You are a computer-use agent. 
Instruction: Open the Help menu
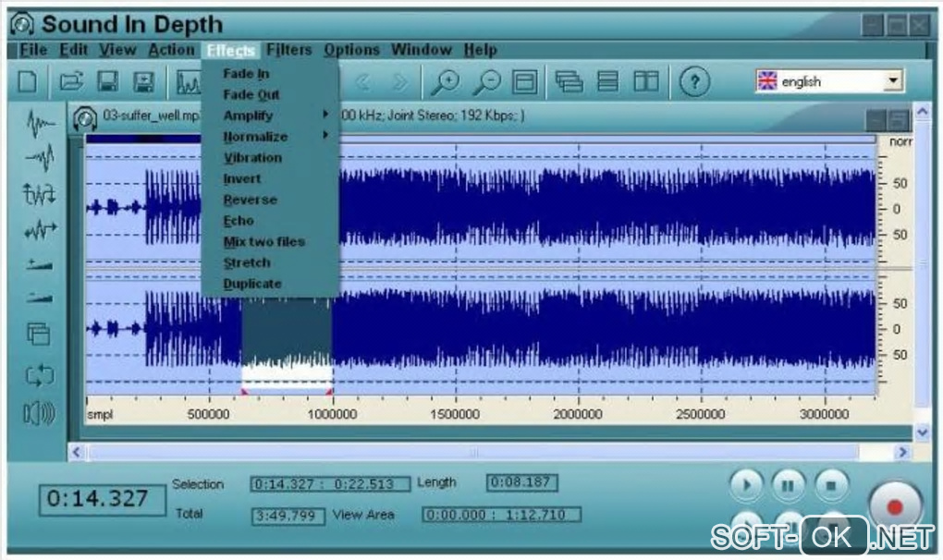[x=480, y=50]
